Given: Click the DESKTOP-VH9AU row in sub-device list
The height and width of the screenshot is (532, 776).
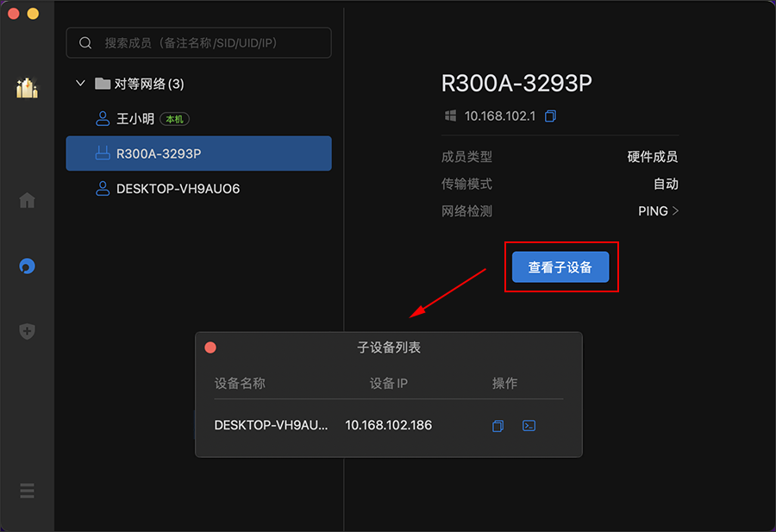Looking at the screenshot, I should click(x=271, y=425).
